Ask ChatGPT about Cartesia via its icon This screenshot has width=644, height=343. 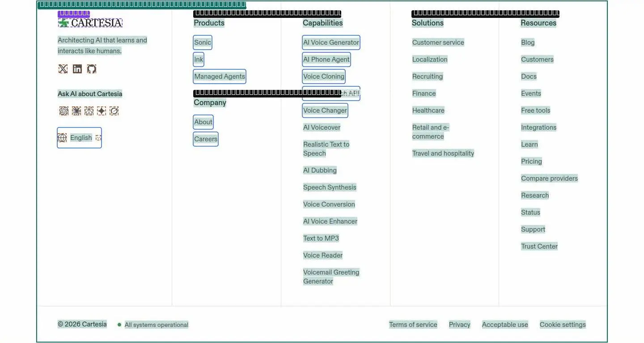click(64, 111)
